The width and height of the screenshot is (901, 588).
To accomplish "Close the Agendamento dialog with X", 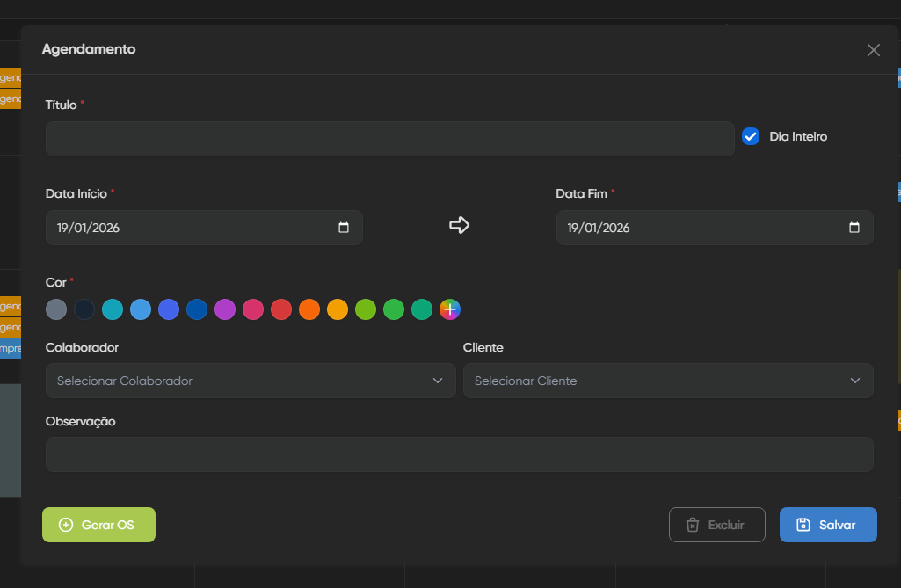I will [x=873, y=50].
